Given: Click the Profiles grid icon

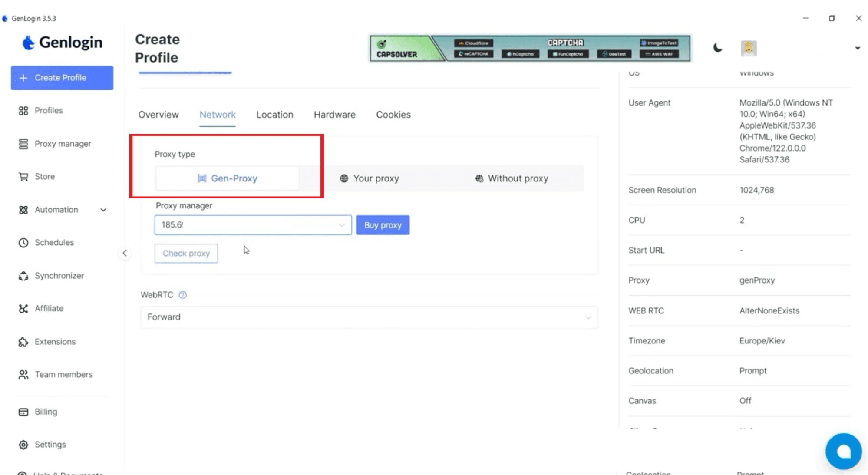Looking at the screenshot, I should click(23, 111).
